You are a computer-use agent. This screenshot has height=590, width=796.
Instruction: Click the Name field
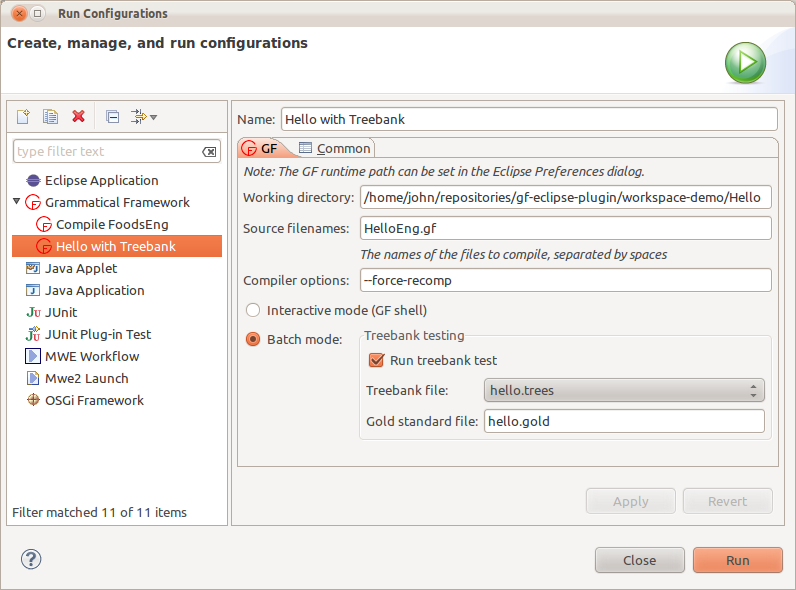(x=529, y=119)
